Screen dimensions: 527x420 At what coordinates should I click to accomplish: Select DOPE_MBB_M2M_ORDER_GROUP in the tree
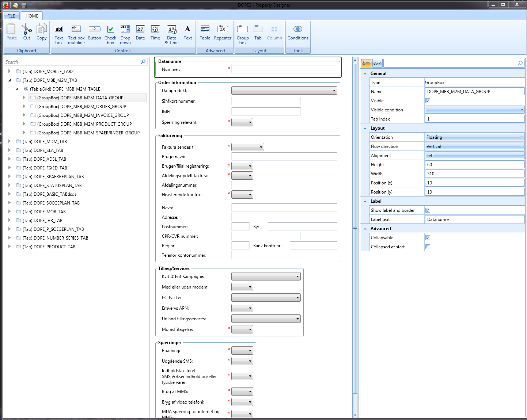[81, 107]
